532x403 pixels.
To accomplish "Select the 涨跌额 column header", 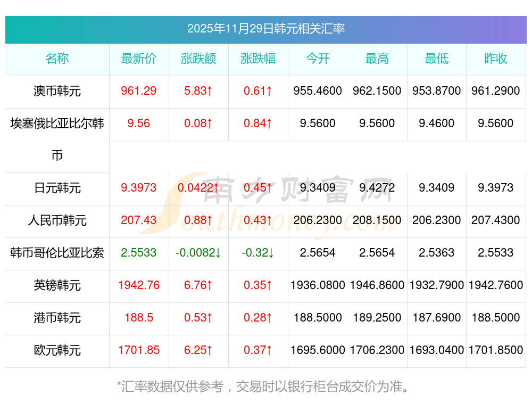I will [198, 59].
